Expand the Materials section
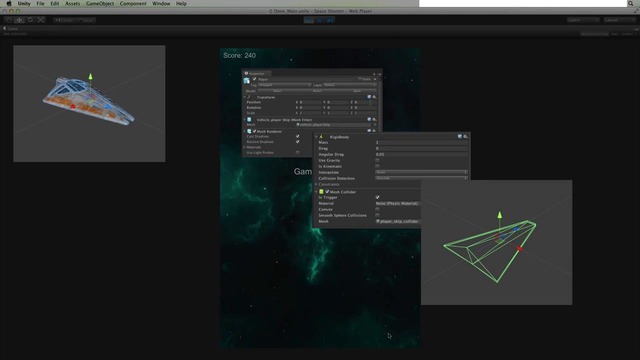 (x=244, y=147)
